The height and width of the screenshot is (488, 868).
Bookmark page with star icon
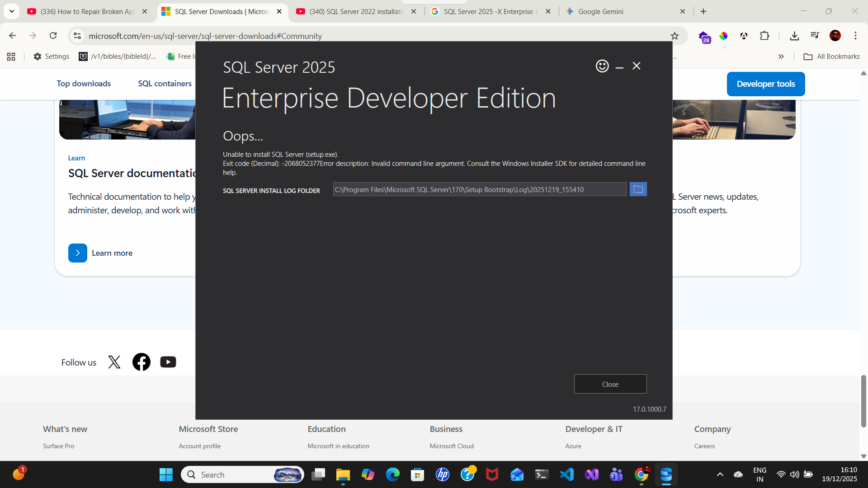point(675,36)
